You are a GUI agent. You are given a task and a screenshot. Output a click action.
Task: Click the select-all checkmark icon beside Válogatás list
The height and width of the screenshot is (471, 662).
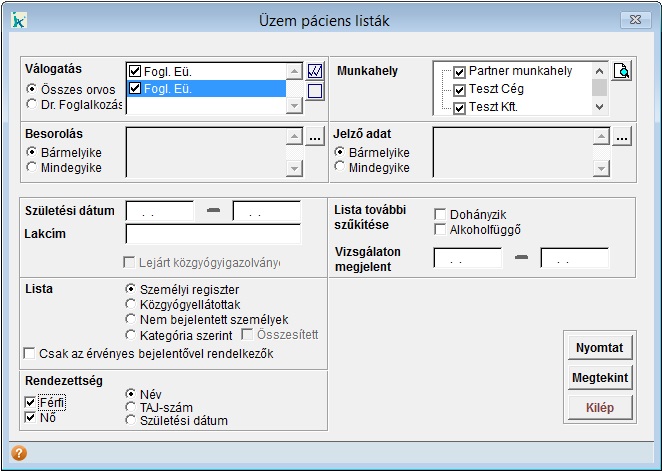(x=315, y=71)
